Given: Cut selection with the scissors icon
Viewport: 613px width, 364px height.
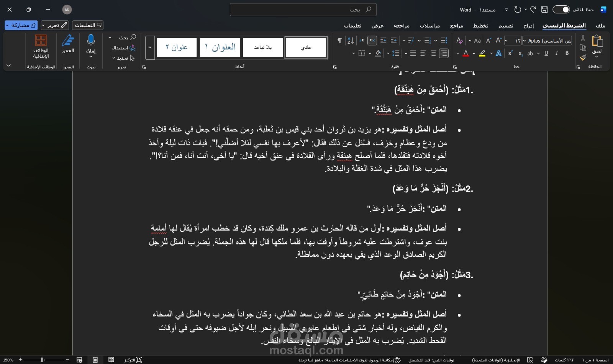Looking at the screenshot, I should click(x=583, y=38).
